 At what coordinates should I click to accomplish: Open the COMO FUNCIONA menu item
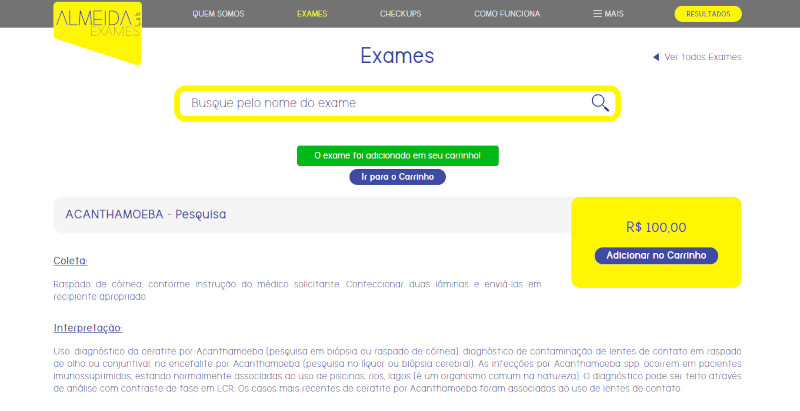507,14
